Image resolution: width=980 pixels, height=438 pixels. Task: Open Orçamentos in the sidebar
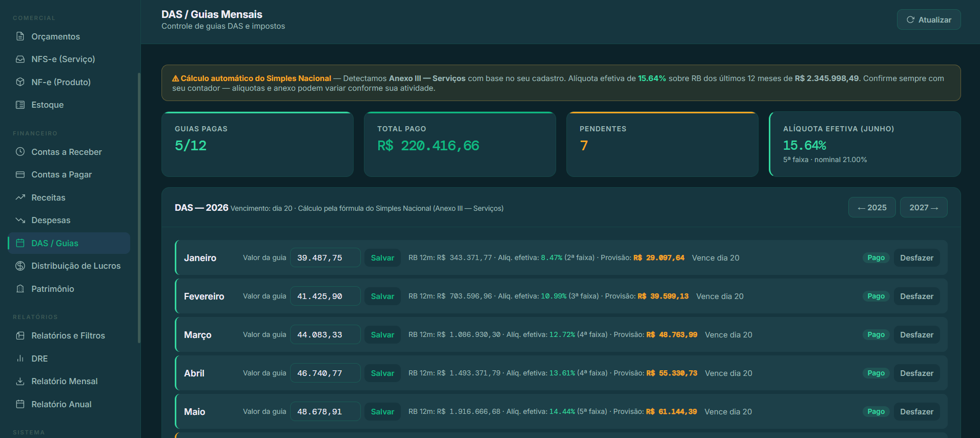point(69,36)
